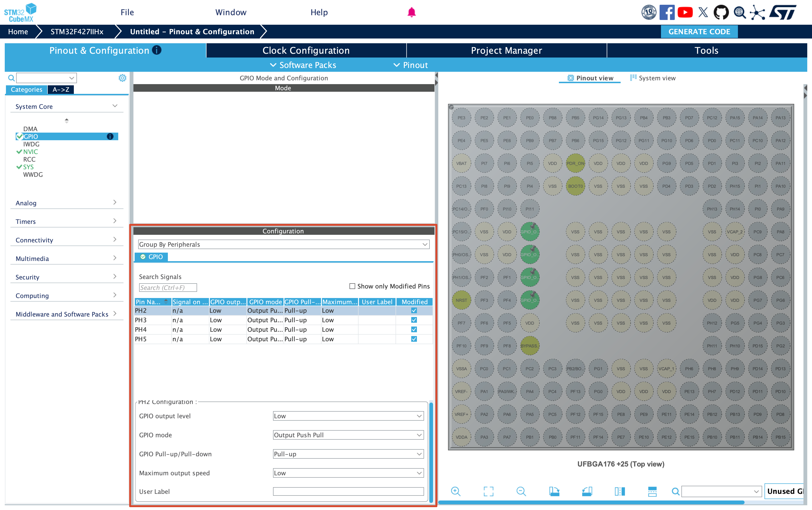Open the Help menu

[319, 13]
